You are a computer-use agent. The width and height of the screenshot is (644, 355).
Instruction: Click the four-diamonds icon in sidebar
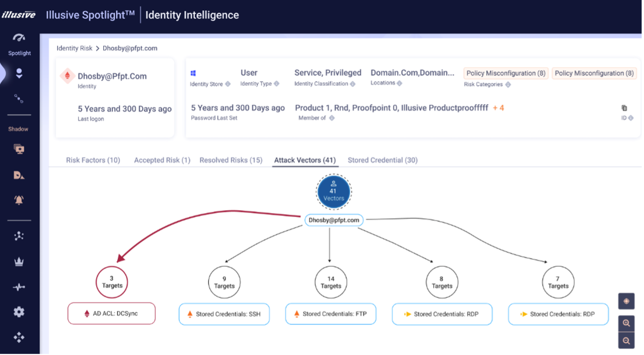point(19,337)
